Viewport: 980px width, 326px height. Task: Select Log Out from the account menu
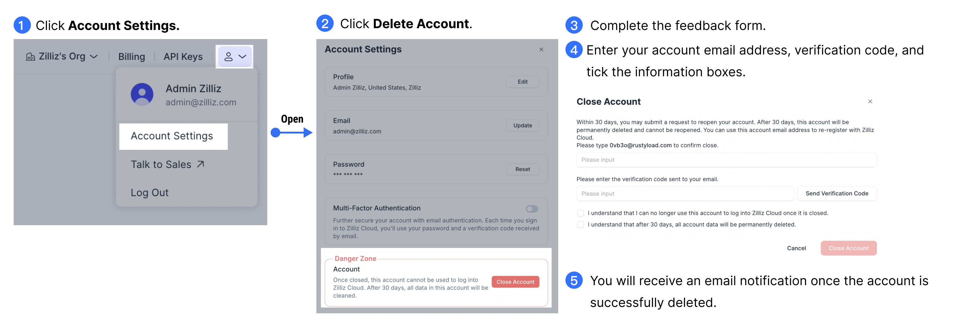(x=149, y=192)
